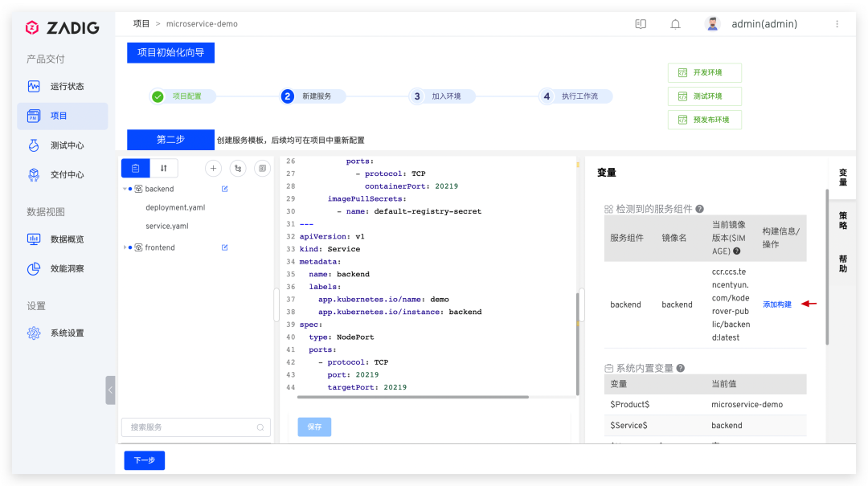868x486 pixels.
Task: Select frontend service in tree
Action: (160, 247)
